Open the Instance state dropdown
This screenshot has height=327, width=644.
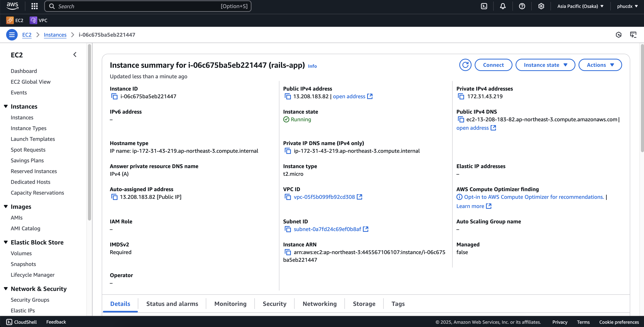tap(545, 65)
